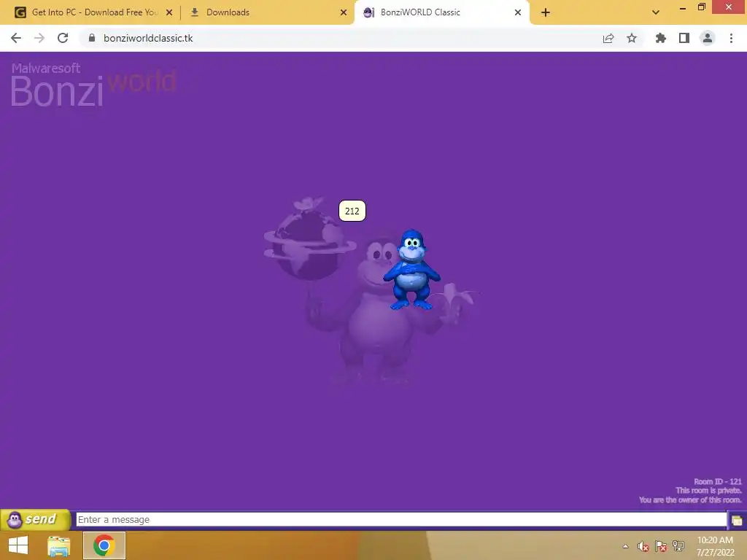
Task: Send the chat message with send button
Action: pyautogui.click(x=36, y=519)
